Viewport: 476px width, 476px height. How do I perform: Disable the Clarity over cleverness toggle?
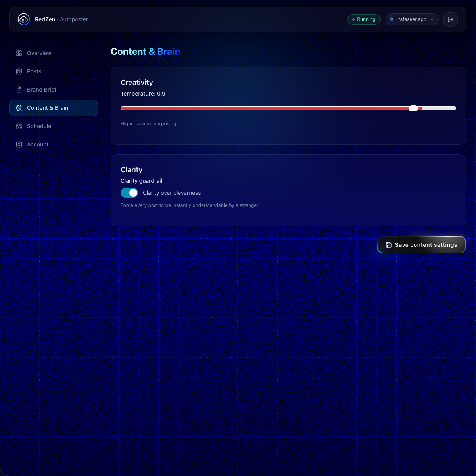129,193
